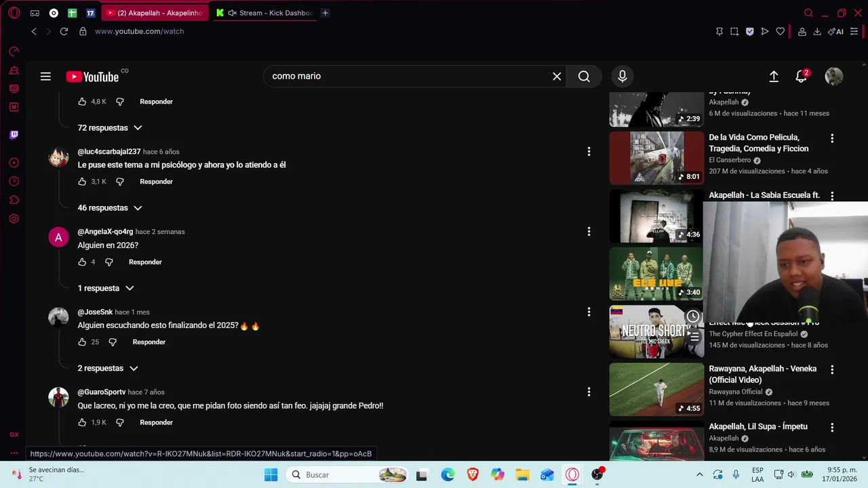
Task: Start voice search with the microphone
Action: click(x=622, y=77)
